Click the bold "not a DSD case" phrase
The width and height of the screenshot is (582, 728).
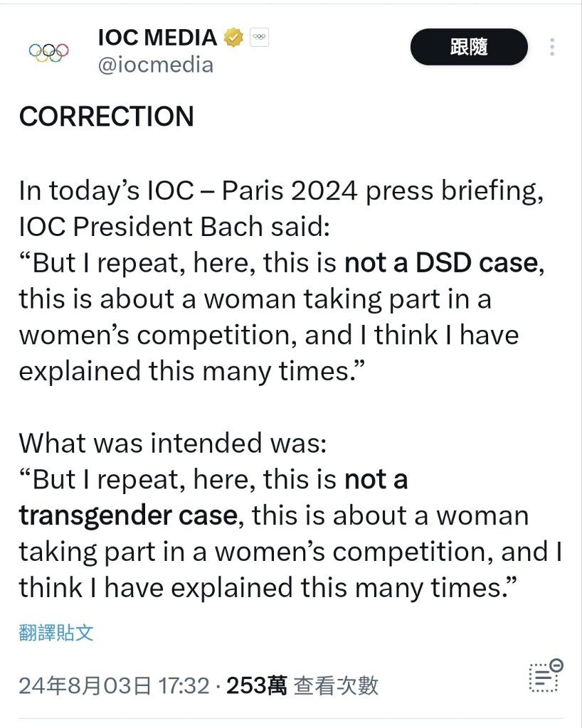point(441,263)
